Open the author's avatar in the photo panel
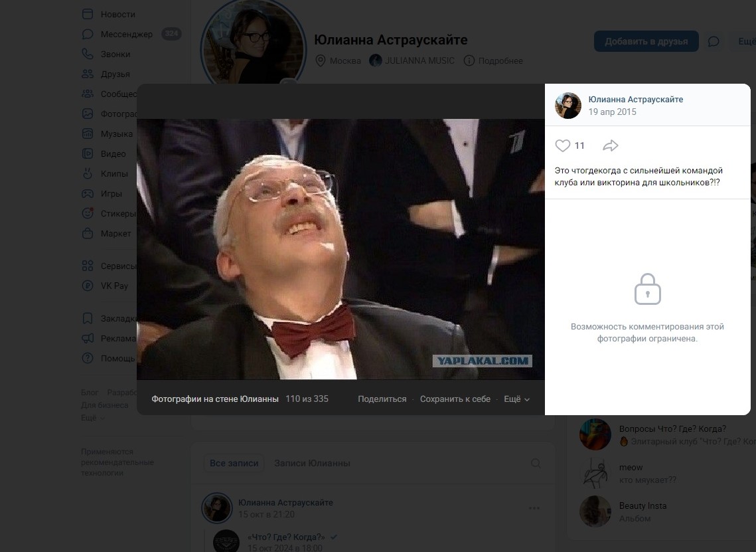Screen dimensions: 756x552 pyautogui.click(x=568, y=106)
